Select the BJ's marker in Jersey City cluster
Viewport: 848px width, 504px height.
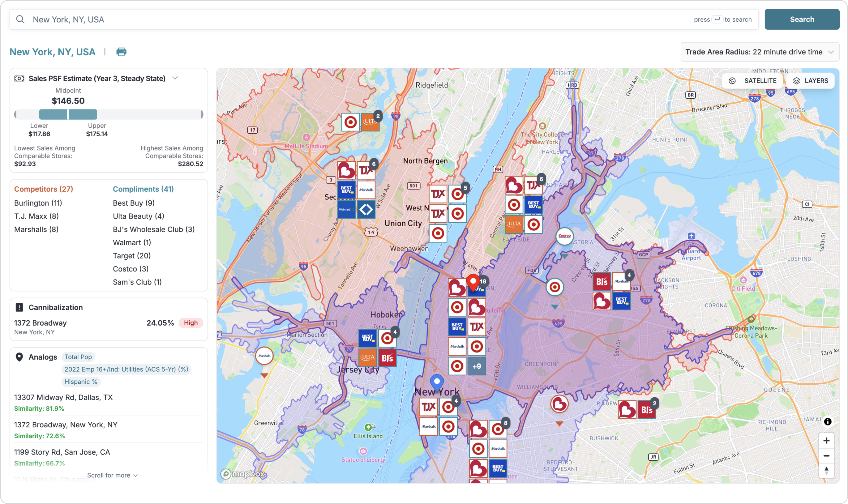[387, 358]
